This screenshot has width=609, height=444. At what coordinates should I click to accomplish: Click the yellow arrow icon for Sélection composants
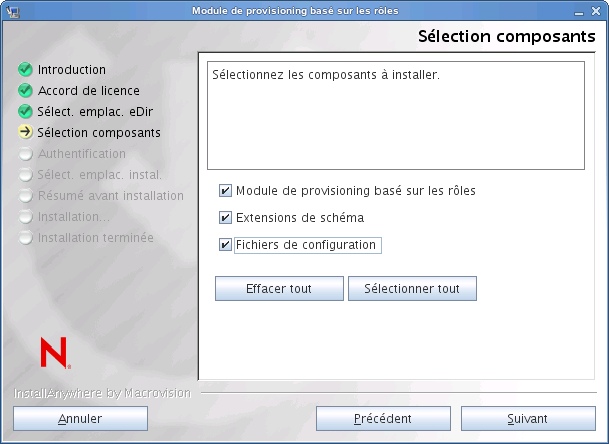(25, 133)
